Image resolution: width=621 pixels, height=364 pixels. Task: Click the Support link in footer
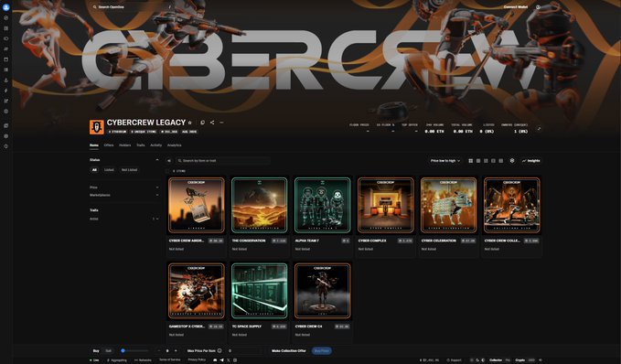tap(455, 360)
